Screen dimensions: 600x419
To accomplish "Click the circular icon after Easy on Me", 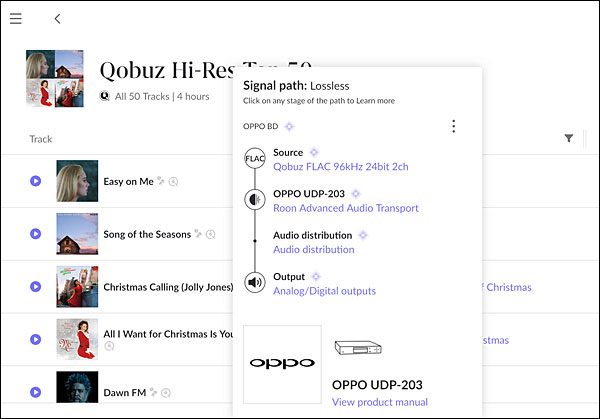I will coord(173,181).
